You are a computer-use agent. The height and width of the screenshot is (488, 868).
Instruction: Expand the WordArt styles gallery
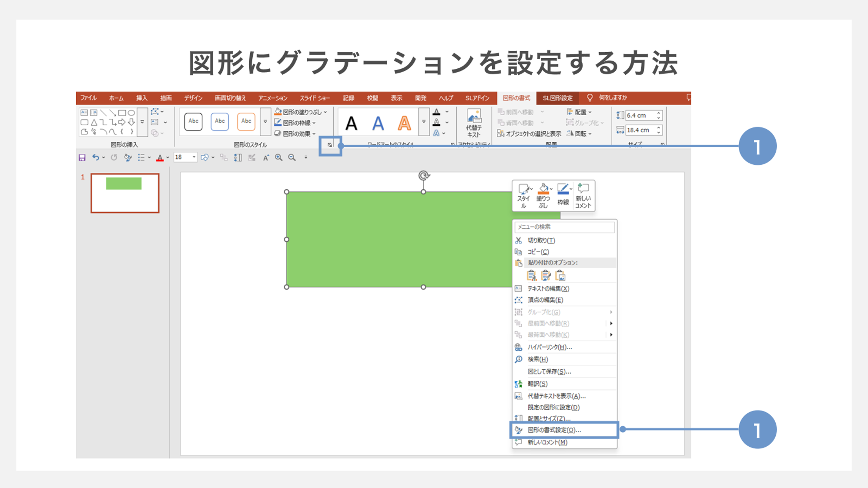[424, 122]
